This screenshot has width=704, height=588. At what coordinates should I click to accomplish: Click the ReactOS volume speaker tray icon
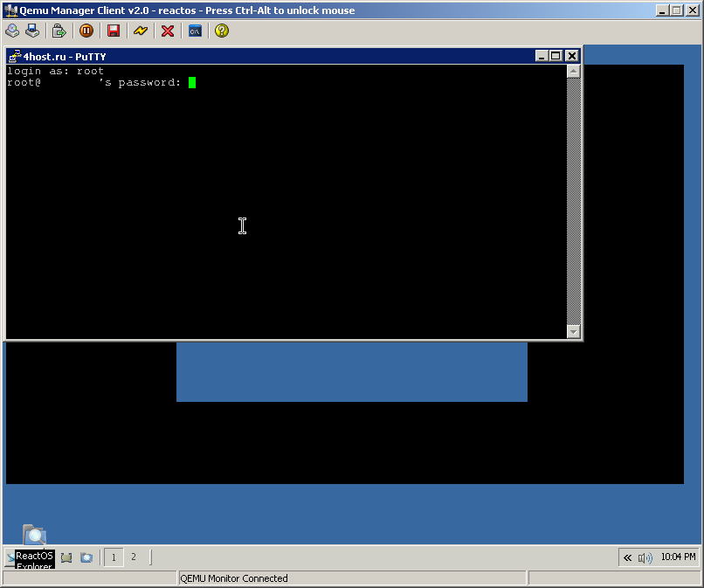[x=645, y=557]
